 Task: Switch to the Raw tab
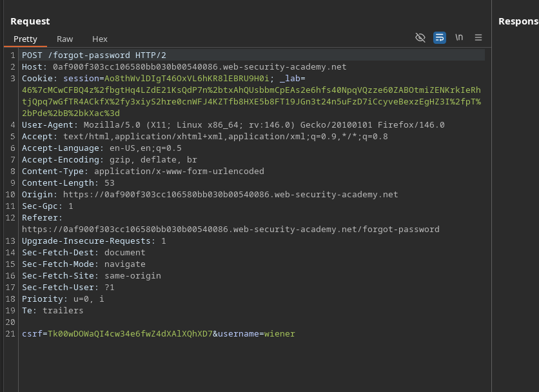64,39
